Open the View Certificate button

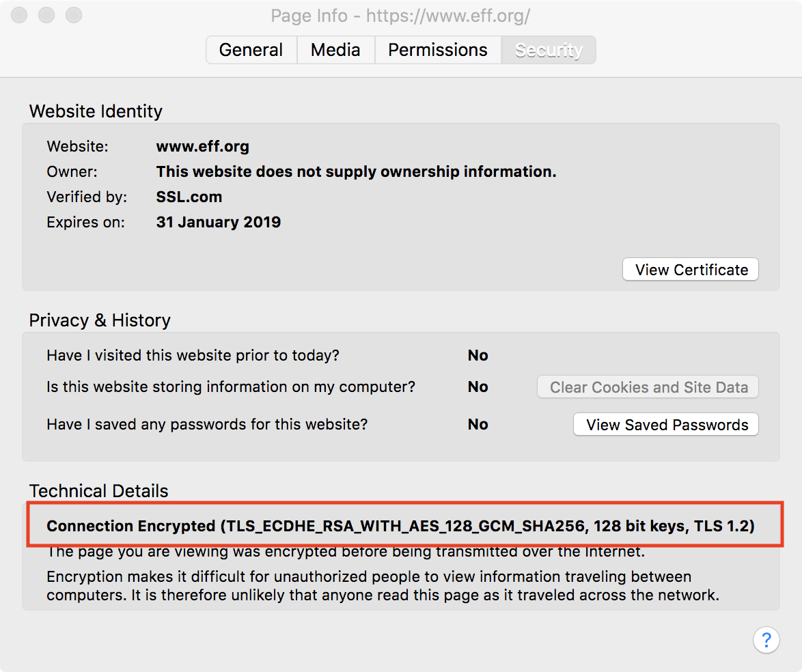click(x=691, y=270)
